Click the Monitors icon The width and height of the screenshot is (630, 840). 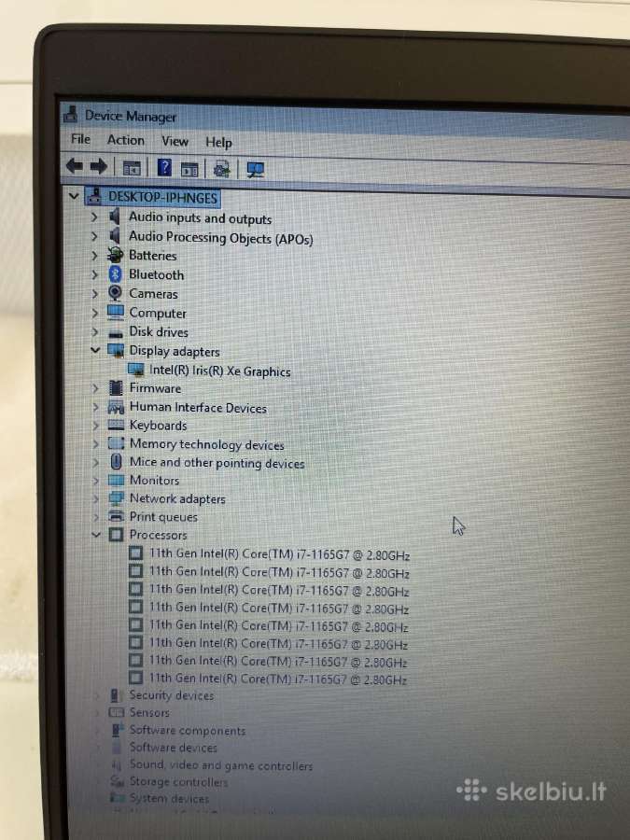click(117, 480)
